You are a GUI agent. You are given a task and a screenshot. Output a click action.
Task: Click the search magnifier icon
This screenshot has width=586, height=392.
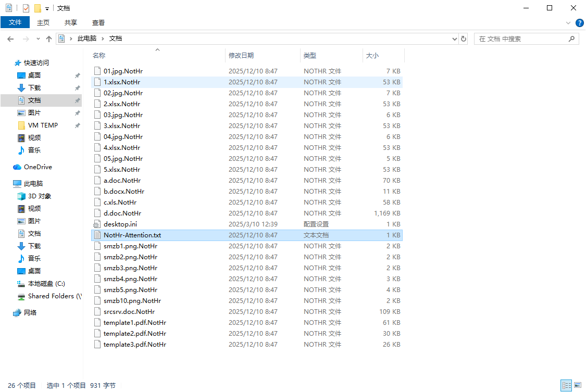571,39
